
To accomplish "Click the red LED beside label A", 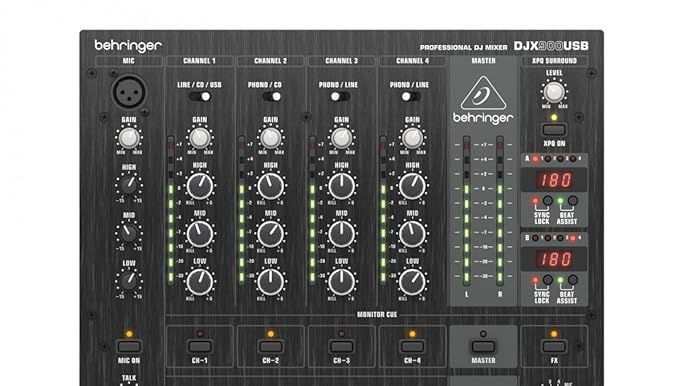I will 535,159.
